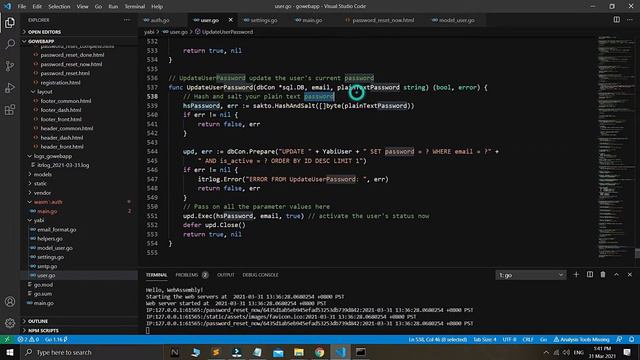Click the Go language mode status item
The image size is (640, 360).
pos(543,339)
